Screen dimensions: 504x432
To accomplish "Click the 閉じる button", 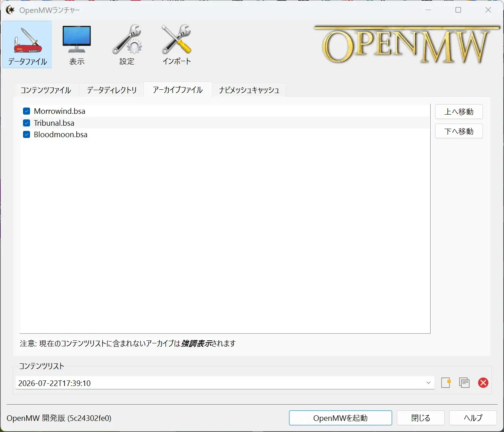I will click(421, 418).
